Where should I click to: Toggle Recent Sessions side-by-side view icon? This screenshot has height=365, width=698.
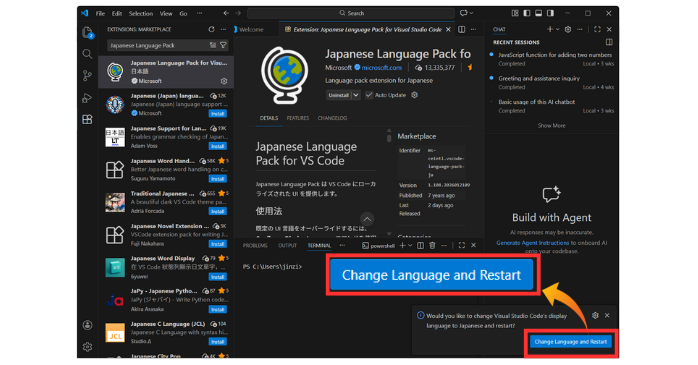pyautogui.click(x=609, y=42)
